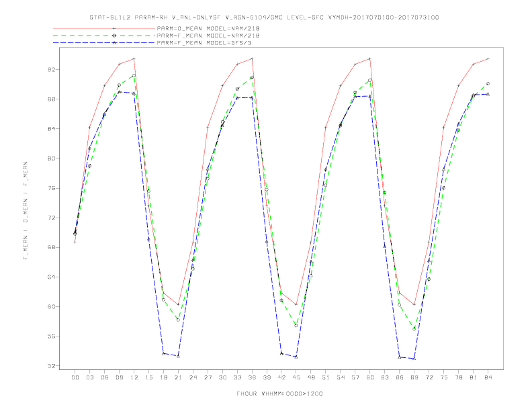Click x-axis forecast hour label 15
532x411 pixels.
(x=148, y=377)
